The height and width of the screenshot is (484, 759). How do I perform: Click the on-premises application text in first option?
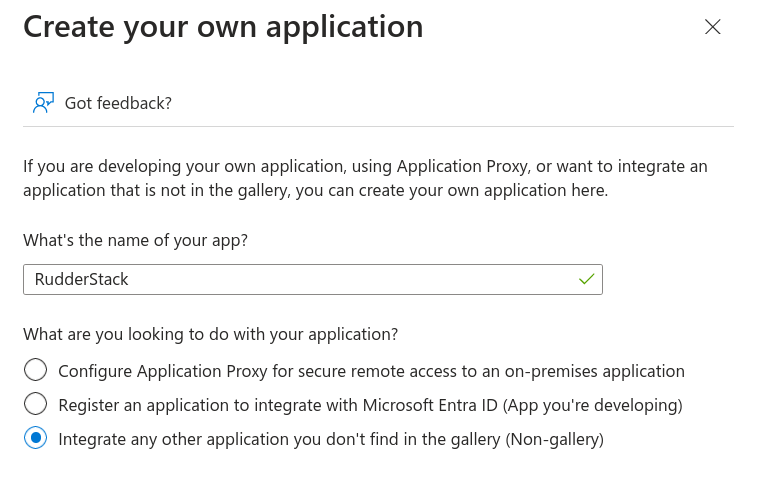(x=594, y=371)
